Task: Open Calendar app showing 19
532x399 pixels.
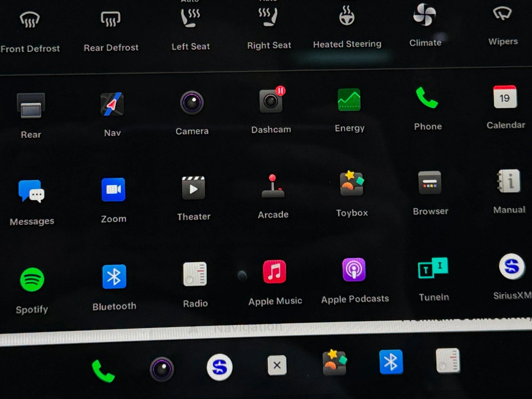Action: pyautogui.click(x=505, y=97)
